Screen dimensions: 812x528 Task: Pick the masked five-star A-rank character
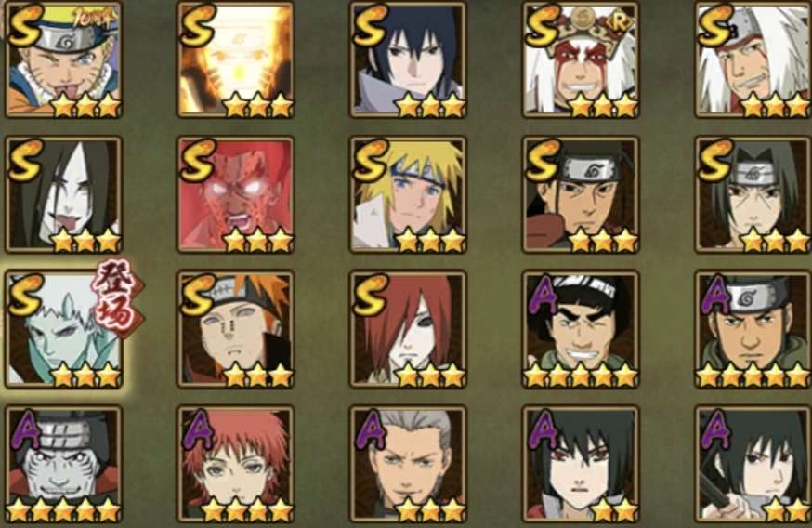tap(64, 464)
